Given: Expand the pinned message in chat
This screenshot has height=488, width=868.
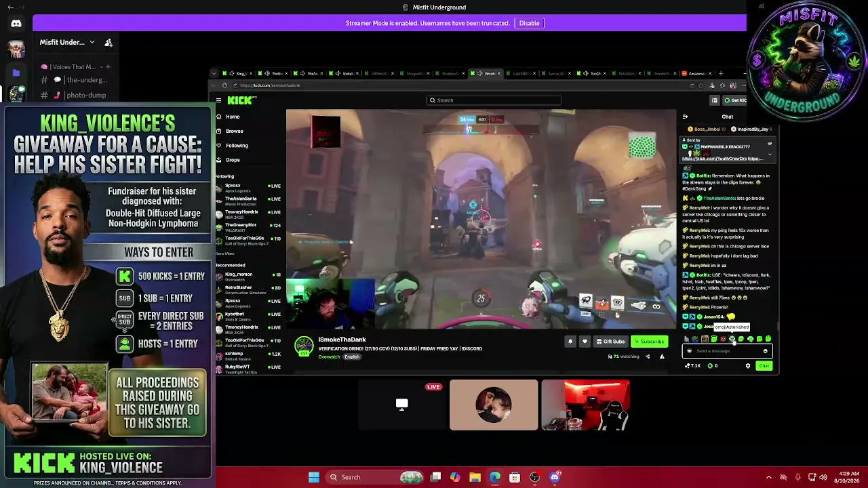Looking at the screenshot, I should pos(770,154).
